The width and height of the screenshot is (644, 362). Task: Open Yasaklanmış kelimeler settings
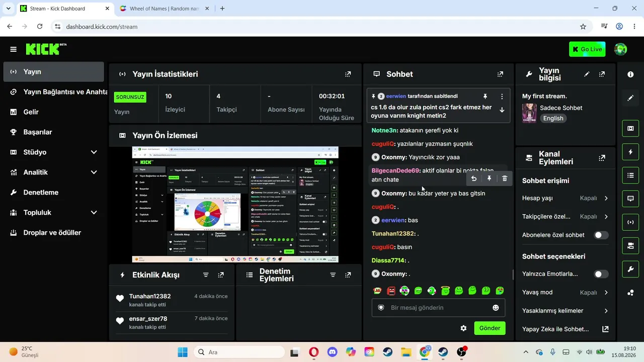(565, 311)
